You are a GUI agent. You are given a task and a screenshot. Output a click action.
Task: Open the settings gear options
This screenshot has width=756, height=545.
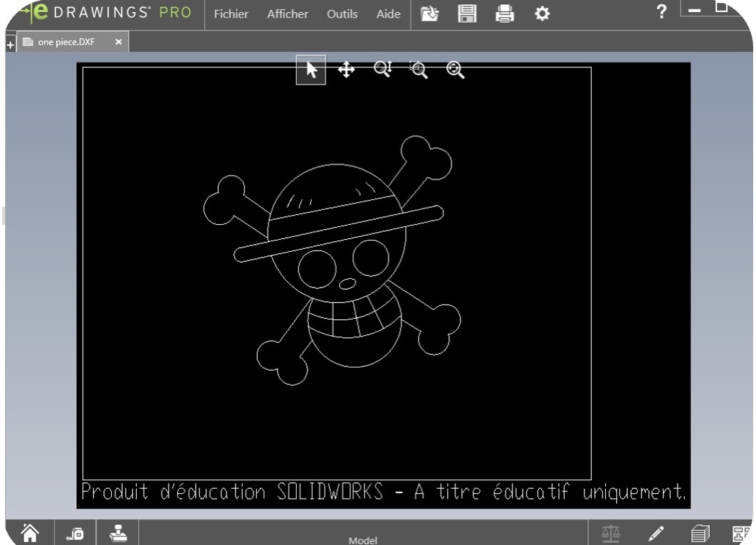pyautogui.click(x=541, y=14)
